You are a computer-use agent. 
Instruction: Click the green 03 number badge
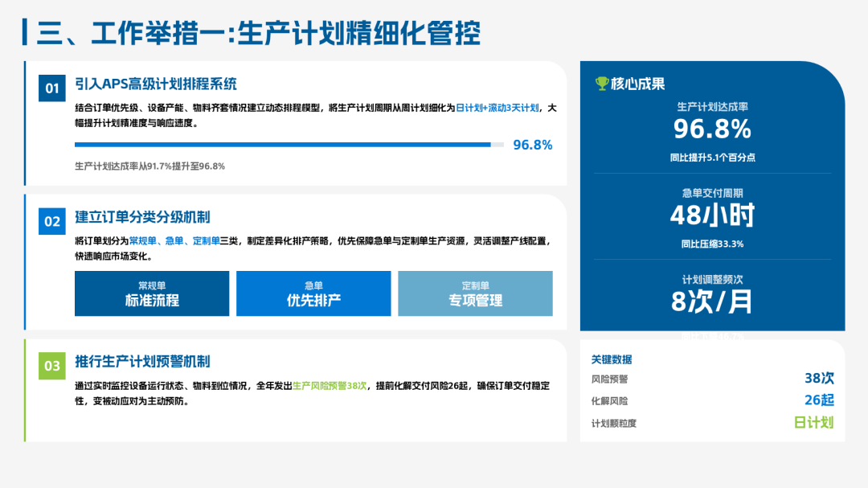pos(52,366)
